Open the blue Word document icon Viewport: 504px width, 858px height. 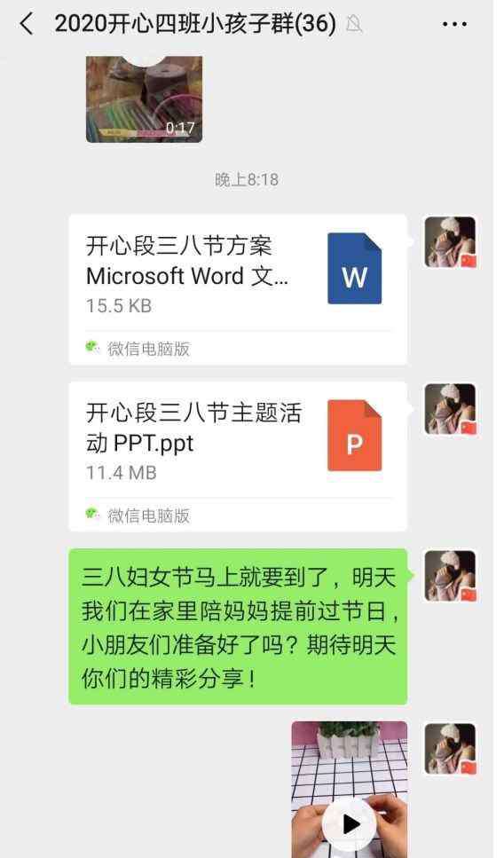tap(354, 269)
